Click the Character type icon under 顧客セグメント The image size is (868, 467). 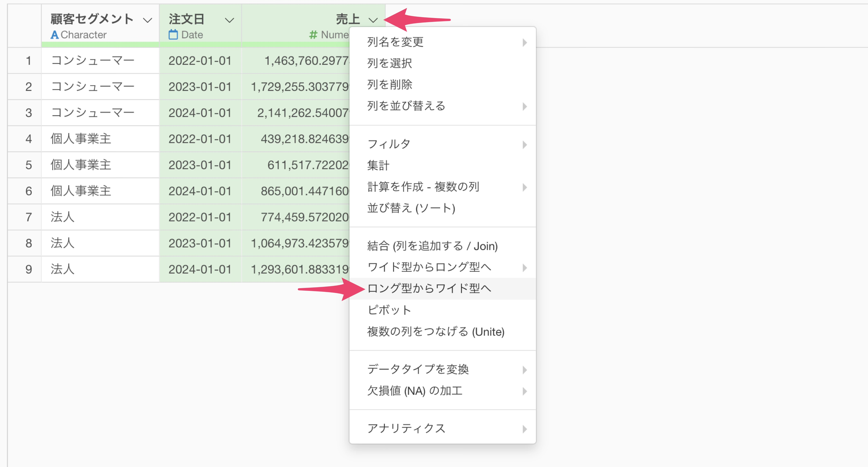(54, 35)
